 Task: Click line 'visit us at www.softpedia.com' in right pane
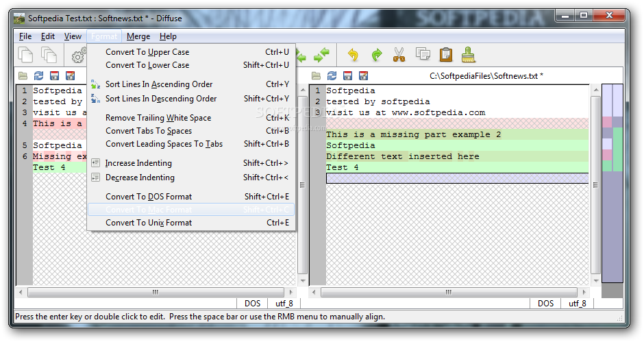click(x=406, y=112)
